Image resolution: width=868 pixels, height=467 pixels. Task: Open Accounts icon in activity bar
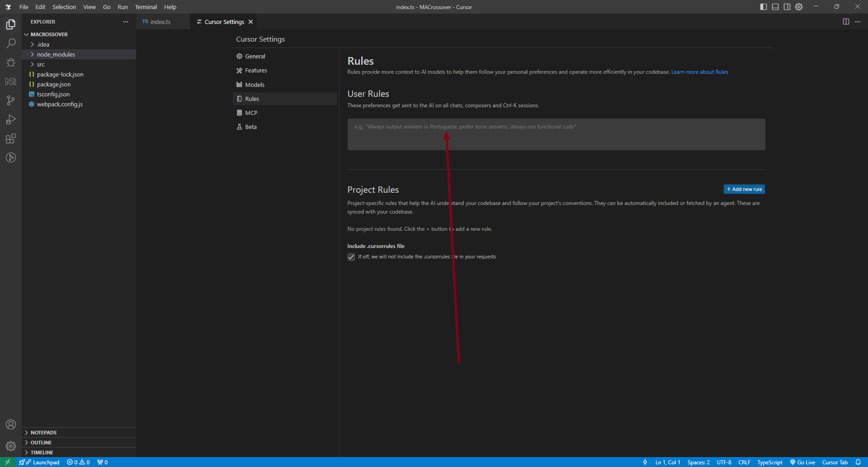click(11, 424)
